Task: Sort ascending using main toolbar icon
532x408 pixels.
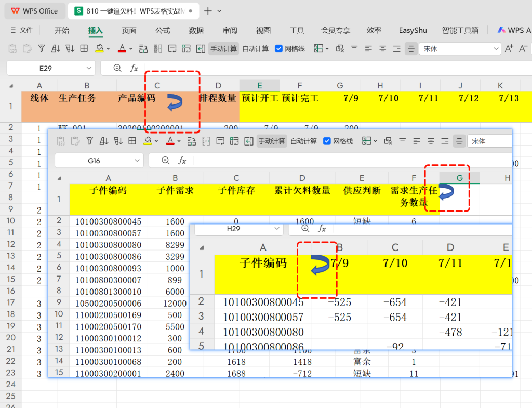Action: click(x=56, y=48)
